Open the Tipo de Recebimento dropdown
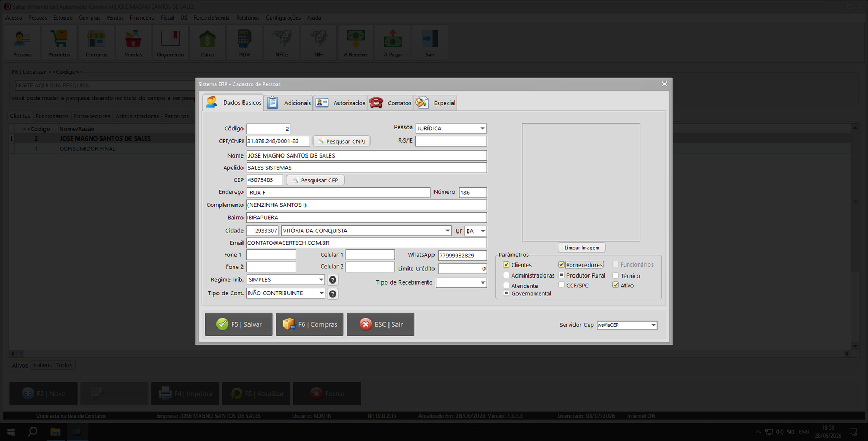The image size is (868, 441). (x=483, y=283)
